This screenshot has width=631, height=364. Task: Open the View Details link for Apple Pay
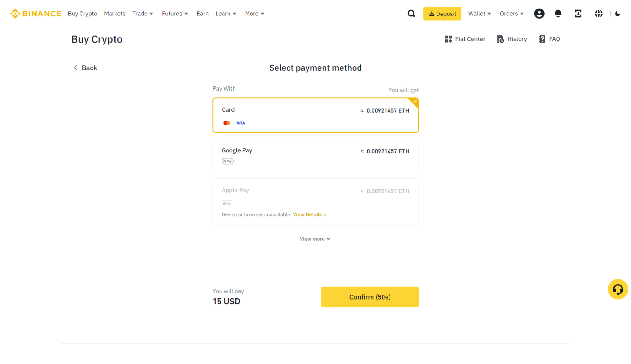tap(309, 214)
